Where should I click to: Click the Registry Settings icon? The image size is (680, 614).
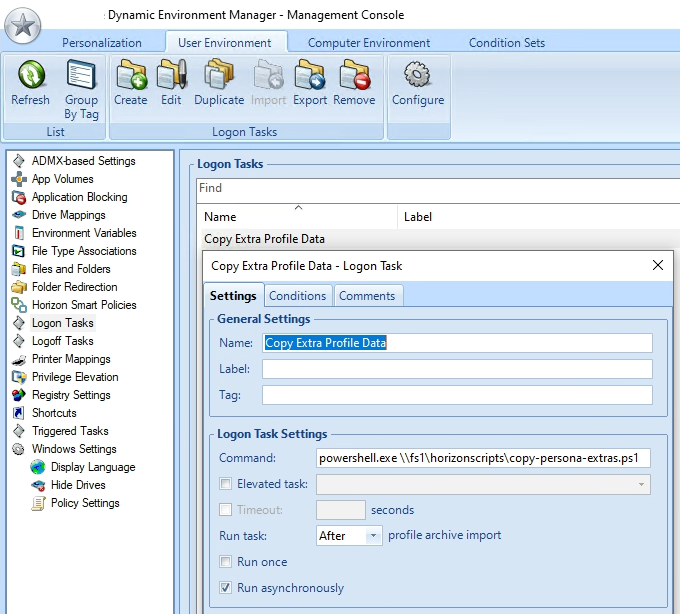[x=19, y=395]
